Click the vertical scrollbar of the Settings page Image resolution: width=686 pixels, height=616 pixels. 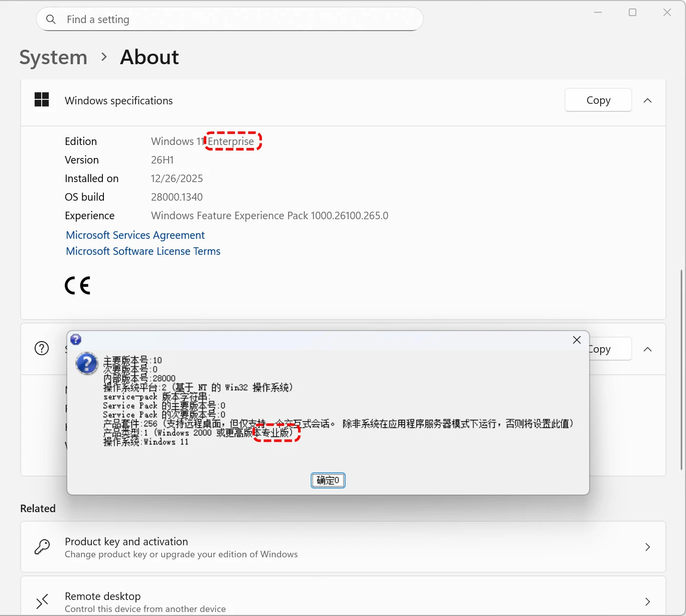click(x=681, y=370)
